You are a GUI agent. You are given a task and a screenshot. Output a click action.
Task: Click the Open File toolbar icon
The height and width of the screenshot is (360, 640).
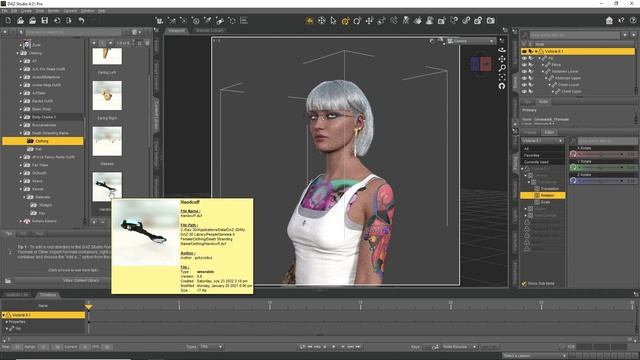(20, 20)
